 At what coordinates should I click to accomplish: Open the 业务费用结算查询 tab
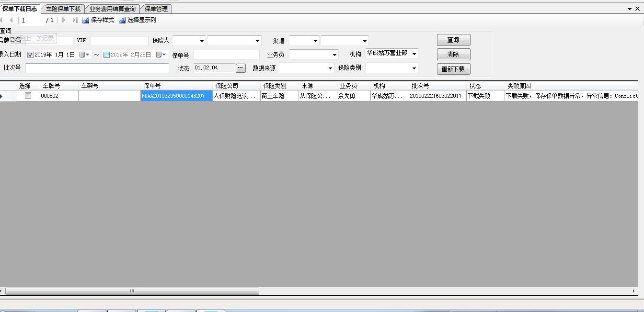[113, 9]
